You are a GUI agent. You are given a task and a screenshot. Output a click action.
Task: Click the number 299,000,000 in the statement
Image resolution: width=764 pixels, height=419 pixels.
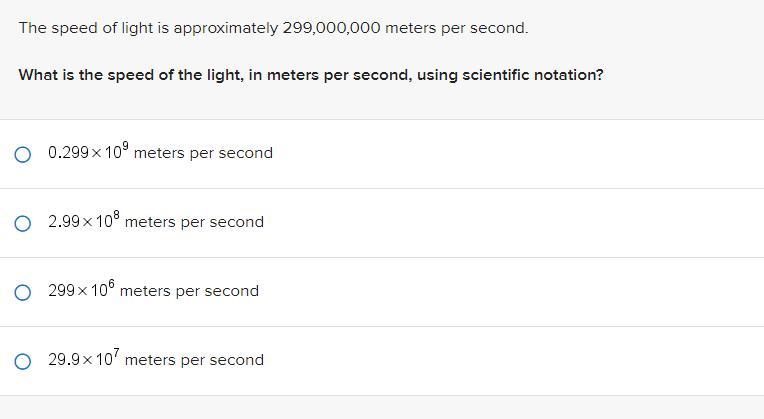tap(331, 28)
